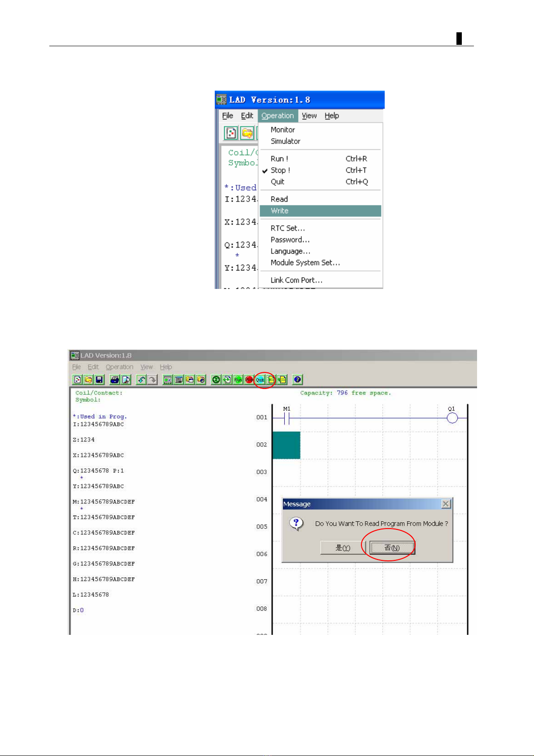The image size is (534, 756).
Task: Click the Print toolbar icon
Action: pos(115,380)
